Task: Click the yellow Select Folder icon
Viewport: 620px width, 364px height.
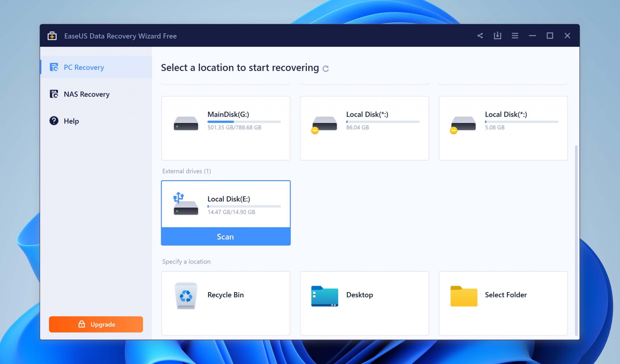Action: (464, 296)
